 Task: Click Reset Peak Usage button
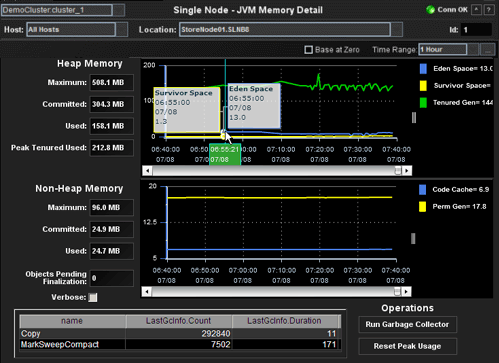(x=407, y=346)
